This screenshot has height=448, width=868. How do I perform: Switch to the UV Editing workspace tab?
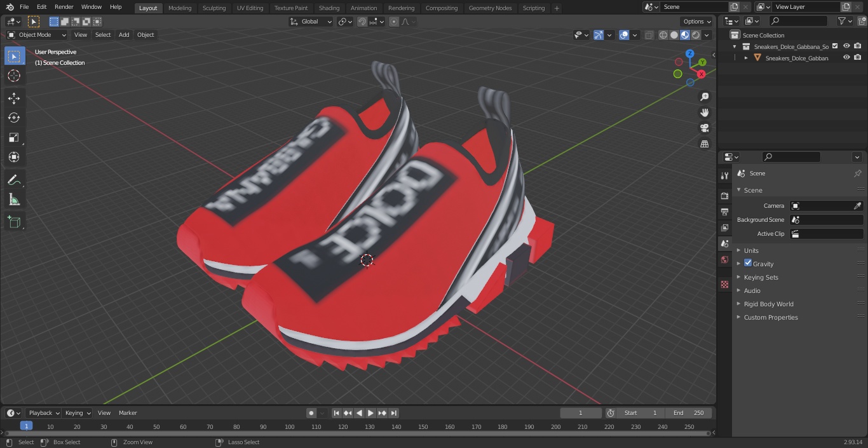[x=250, y=8]
